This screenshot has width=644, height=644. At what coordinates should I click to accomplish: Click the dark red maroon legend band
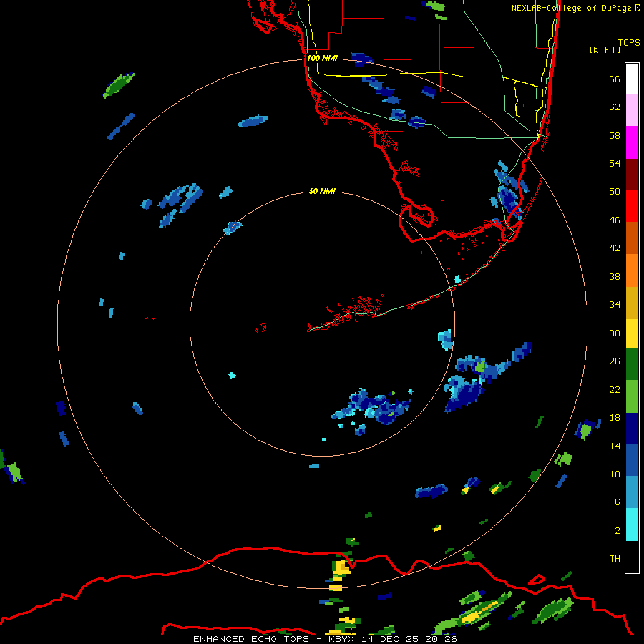[632, 175]
